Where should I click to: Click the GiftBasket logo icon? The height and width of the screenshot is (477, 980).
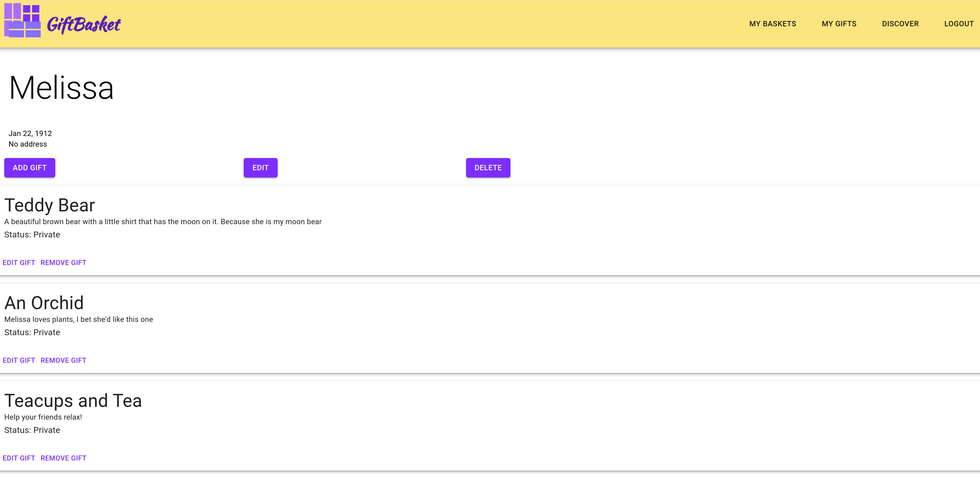[22, 20]
